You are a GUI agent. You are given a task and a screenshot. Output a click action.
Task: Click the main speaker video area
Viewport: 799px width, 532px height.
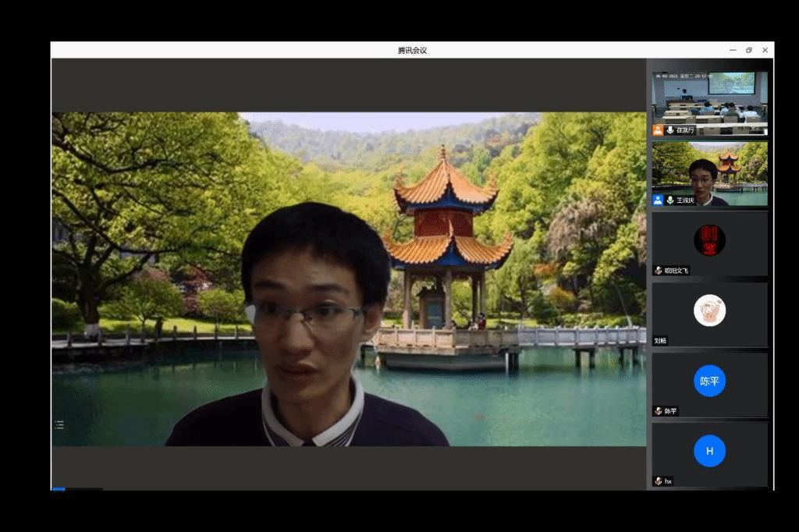point(348,278)
